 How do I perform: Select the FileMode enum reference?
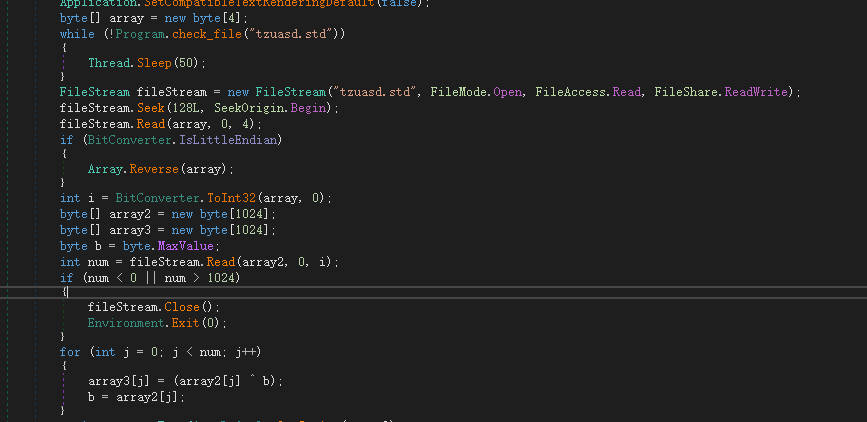coord(460,92)
